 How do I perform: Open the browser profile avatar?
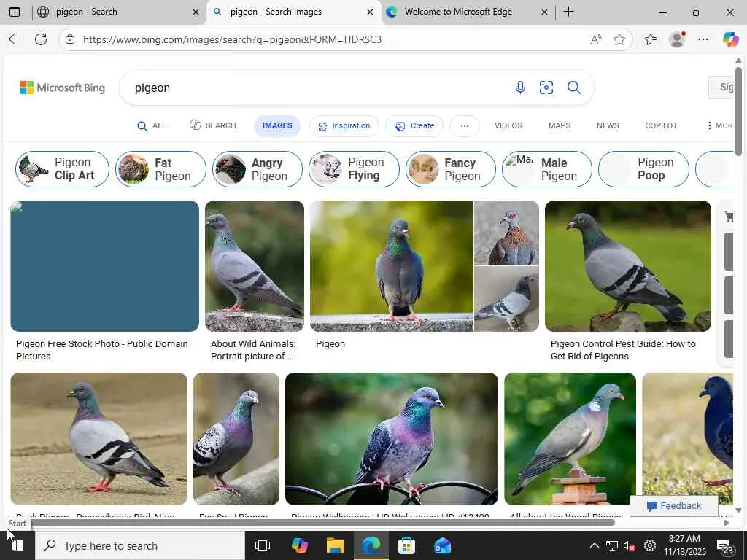[x=677, y=39]
